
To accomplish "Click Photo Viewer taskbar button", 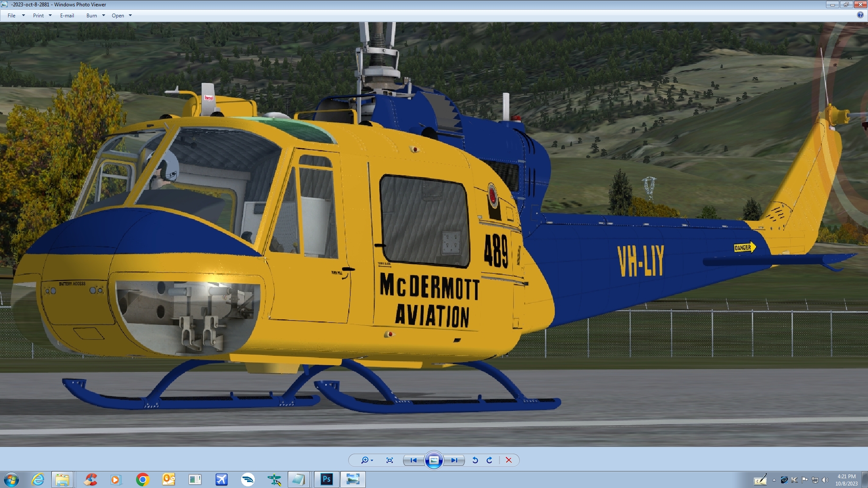I will [353, 480].
